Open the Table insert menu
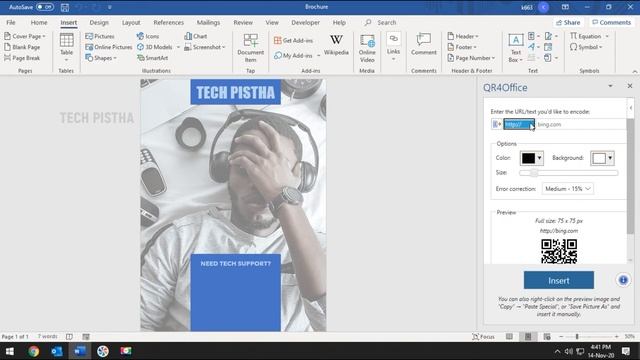 click(66, 47)
